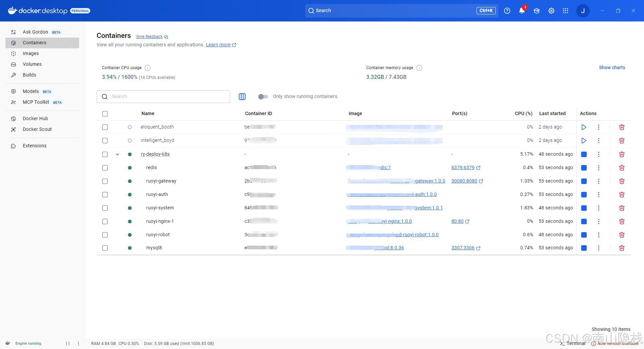Delete the redis container
Screen dimensions: 644x349
click(x=622, y=167)
